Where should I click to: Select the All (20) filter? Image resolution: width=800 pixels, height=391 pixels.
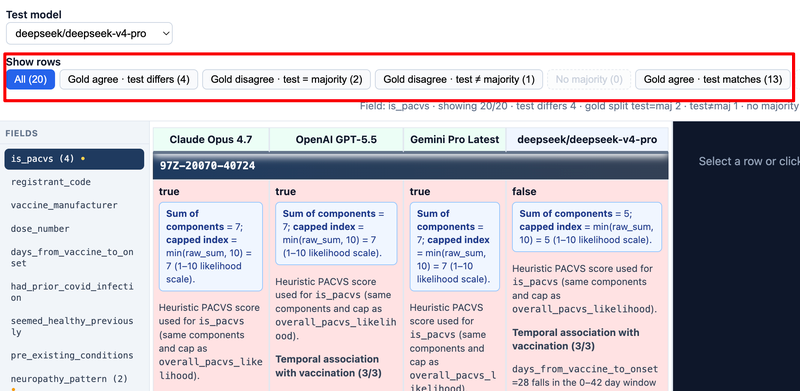31,80
